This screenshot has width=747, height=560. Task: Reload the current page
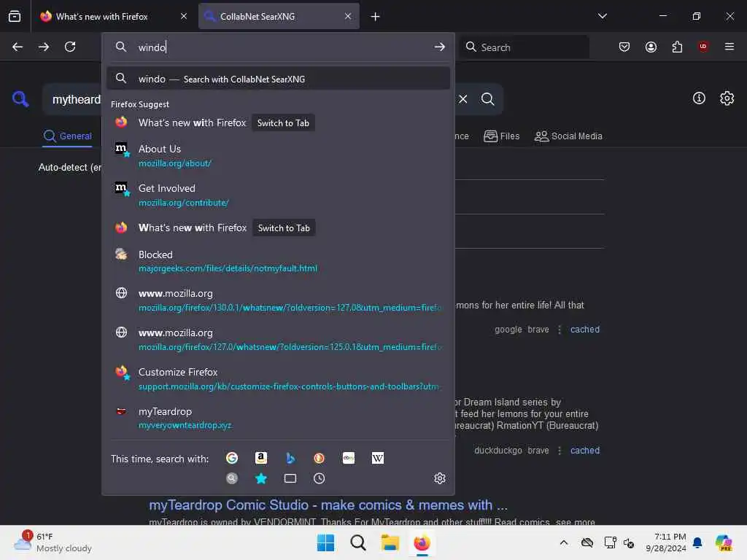70,47
